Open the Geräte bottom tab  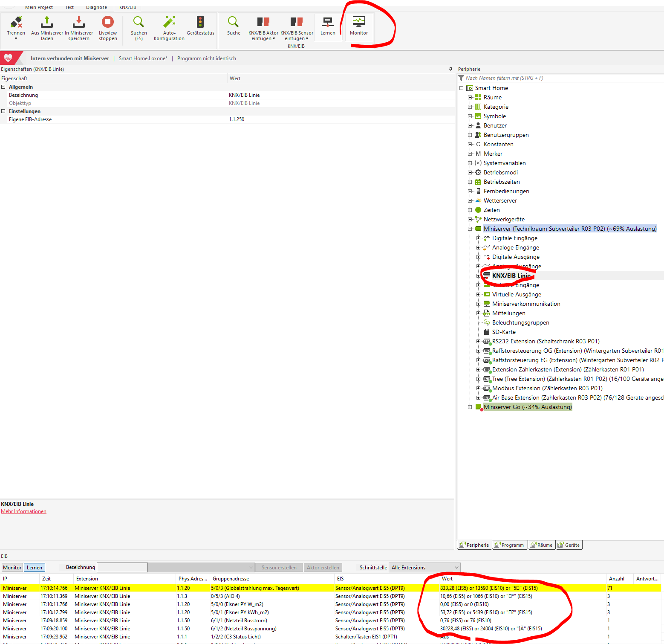[569, 545]
